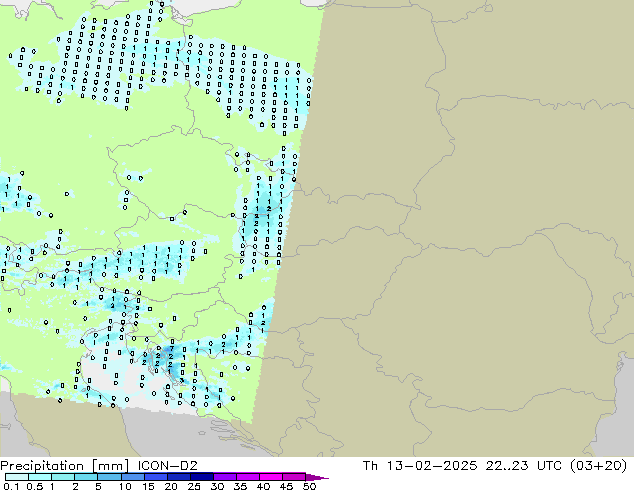The height and width of the screenshot is (490, 634).
Task: Choose the legend swatch between 25 and 30
Action: [x=201, y=477]
